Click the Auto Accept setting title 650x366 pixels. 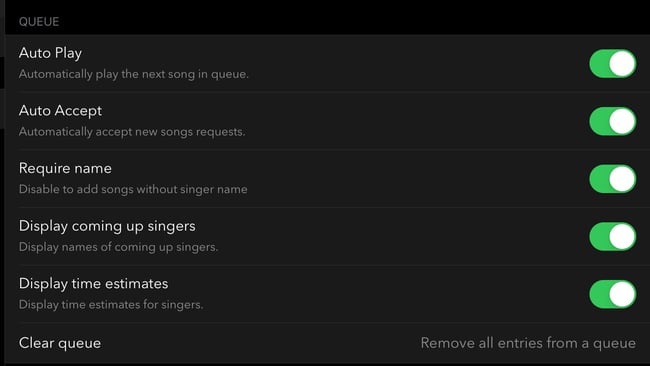[x=60, y=111]
